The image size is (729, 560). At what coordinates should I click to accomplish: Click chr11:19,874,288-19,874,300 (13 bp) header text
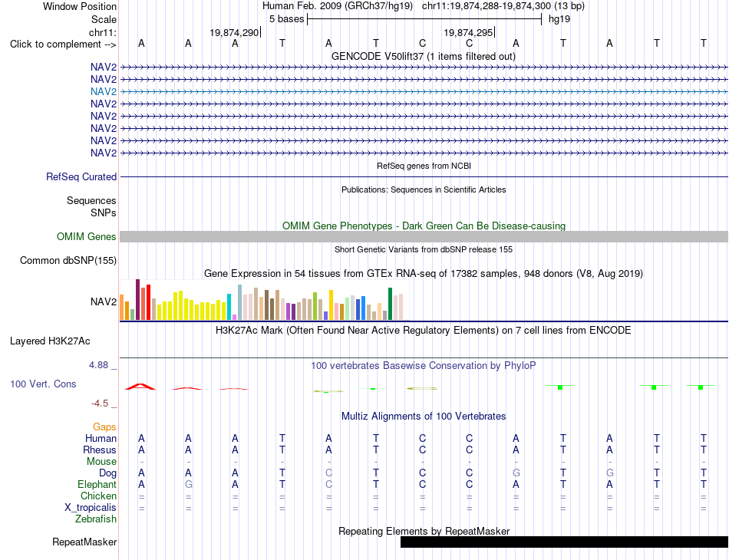503,6
